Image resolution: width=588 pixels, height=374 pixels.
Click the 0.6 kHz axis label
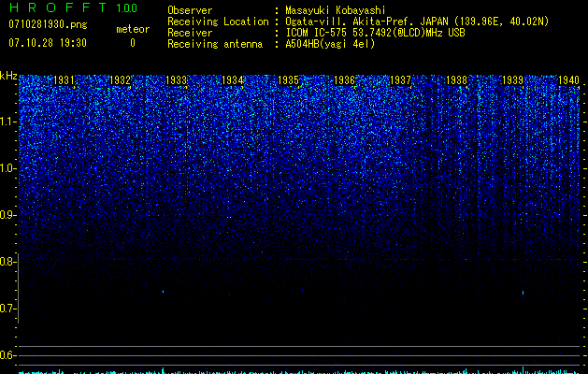(7, 355)
